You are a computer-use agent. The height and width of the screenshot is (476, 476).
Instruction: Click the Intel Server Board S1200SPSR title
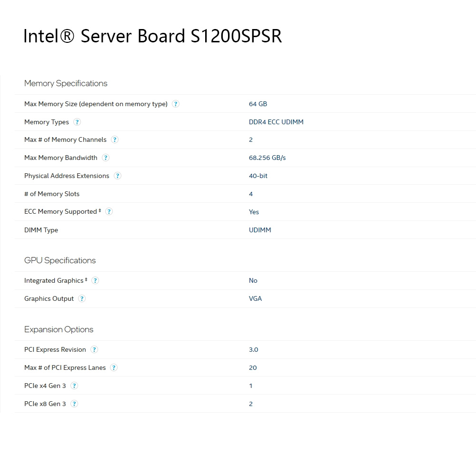153,36
